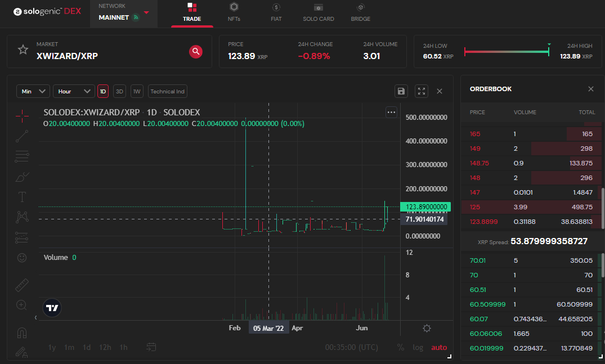Open chart settings gear icon
This screenshot has height=364, width=605.
[427, 328]
